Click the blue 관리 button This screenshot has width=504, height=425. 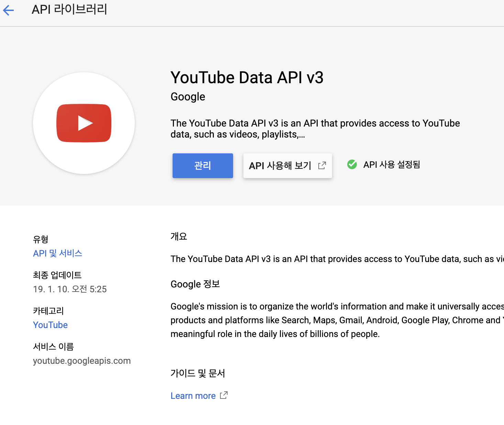[203, 166]
